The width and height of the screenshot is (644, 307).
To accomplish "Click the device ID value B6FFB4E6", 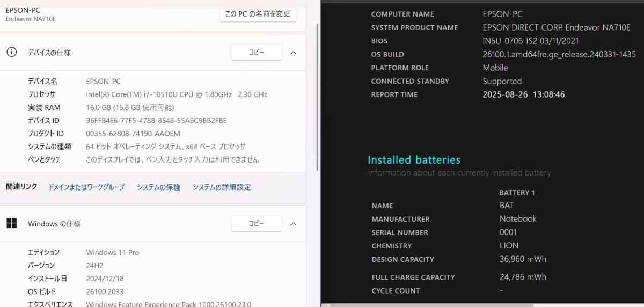I will click(156, 120).
